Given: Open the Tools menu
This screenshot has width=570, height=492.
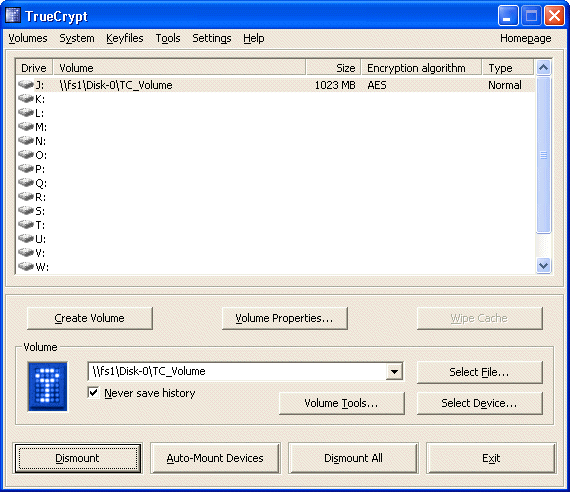Looking at the screenshot, I should coord(168,38).
